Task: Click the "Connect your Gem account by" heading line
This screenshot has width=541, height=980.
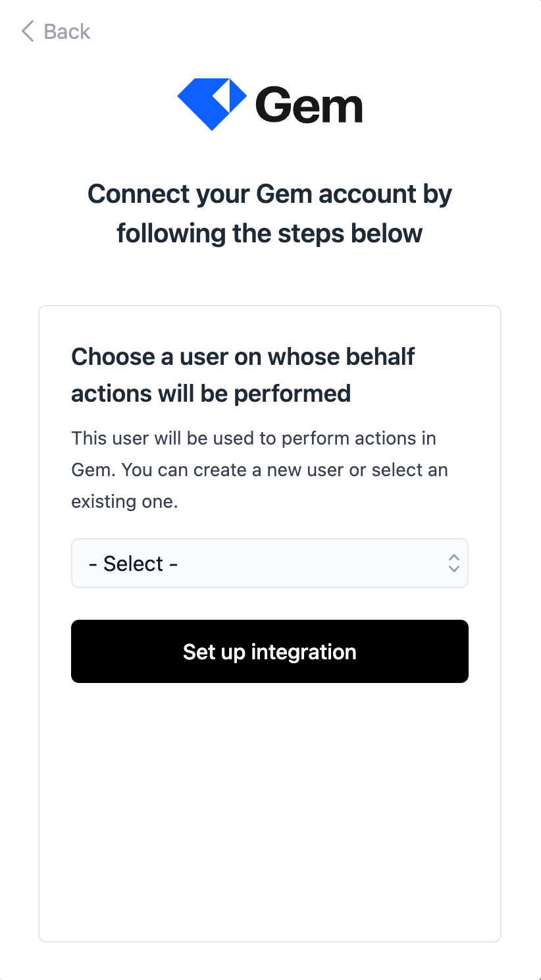Action: 269,194
